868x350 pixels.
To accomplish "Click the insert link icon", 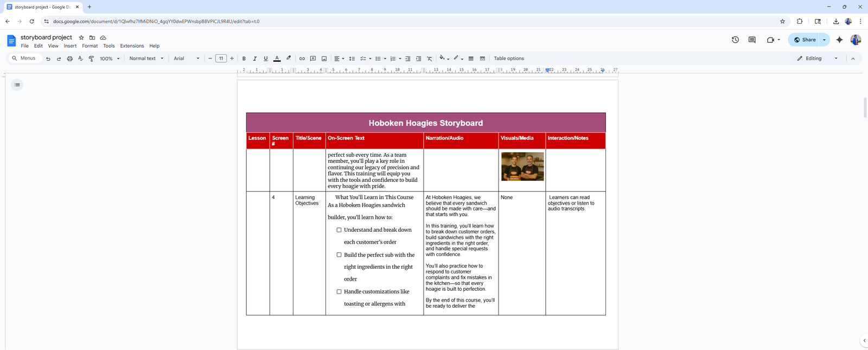I will [x=302, y=59].
